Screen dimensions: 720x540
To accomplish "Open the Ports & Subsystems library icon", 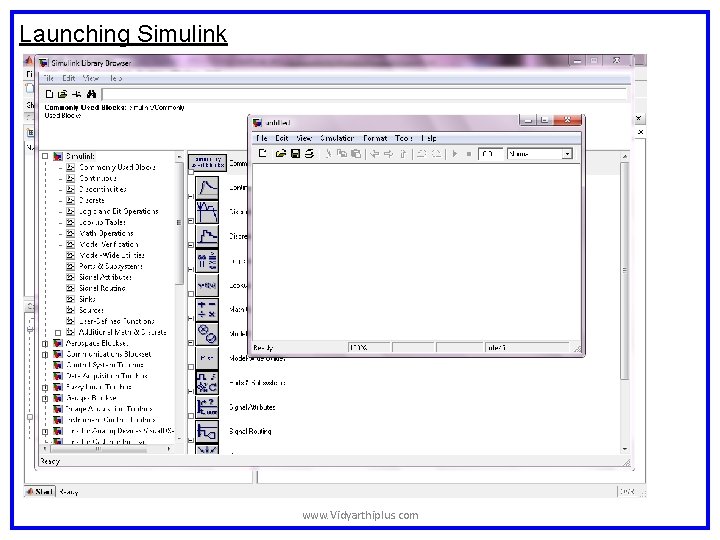I will click(x=207, y=382).
